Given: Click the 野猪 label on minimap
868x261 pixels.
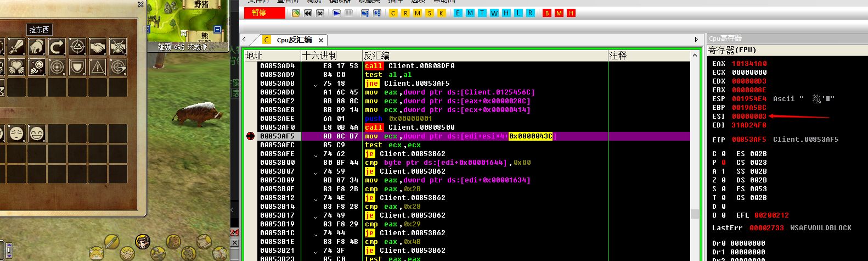Looking at the screenshot, I should click(x=201, y=4).
